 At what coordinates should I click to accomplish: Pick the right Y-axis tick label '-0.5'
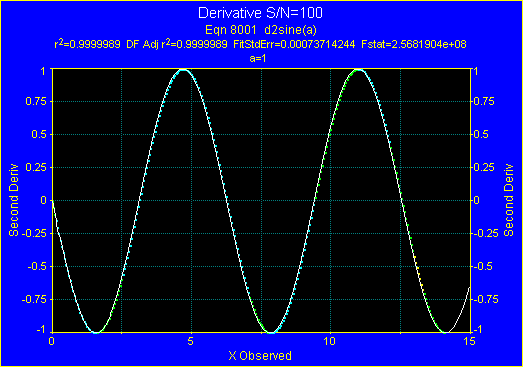483,266
